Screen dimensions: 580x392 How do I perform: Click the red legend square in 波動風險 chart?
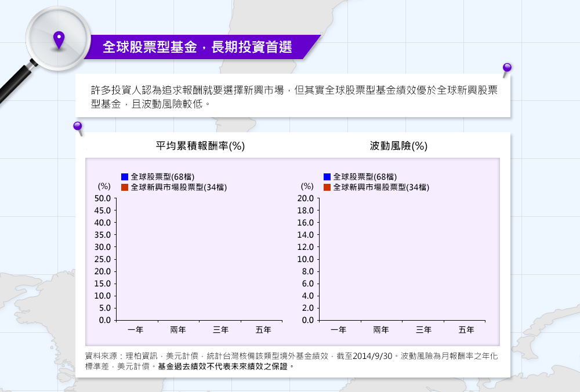point(327,187)
